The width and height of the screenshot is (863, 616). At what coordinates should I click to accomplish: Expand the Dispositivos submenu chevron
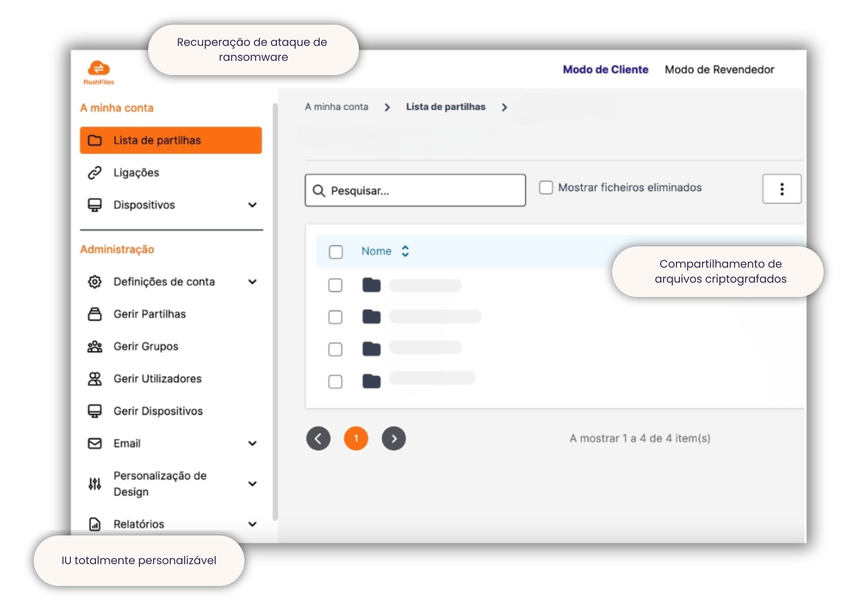pyautogui.click(x=252, y=205)
